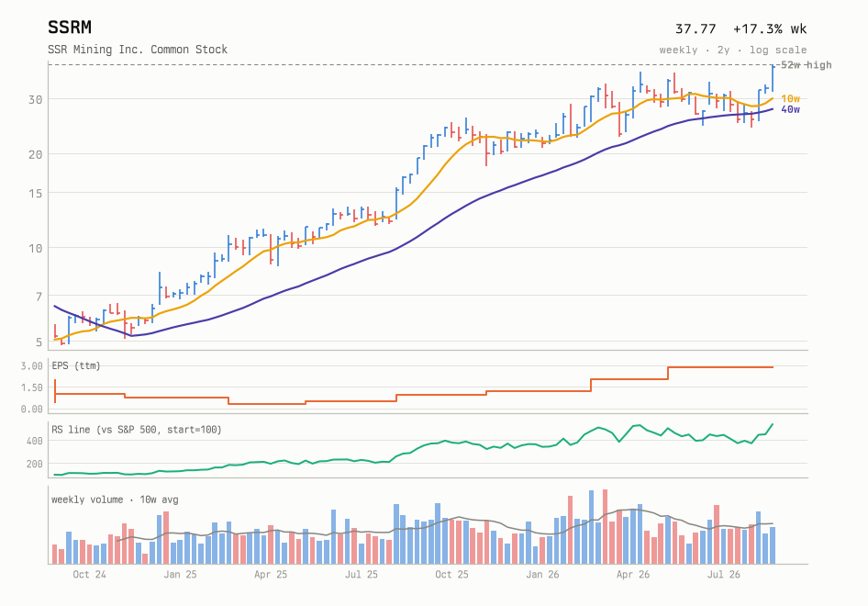
Task: Click the 'Jan 25' date axis label
Action: (x=180, y=575)
